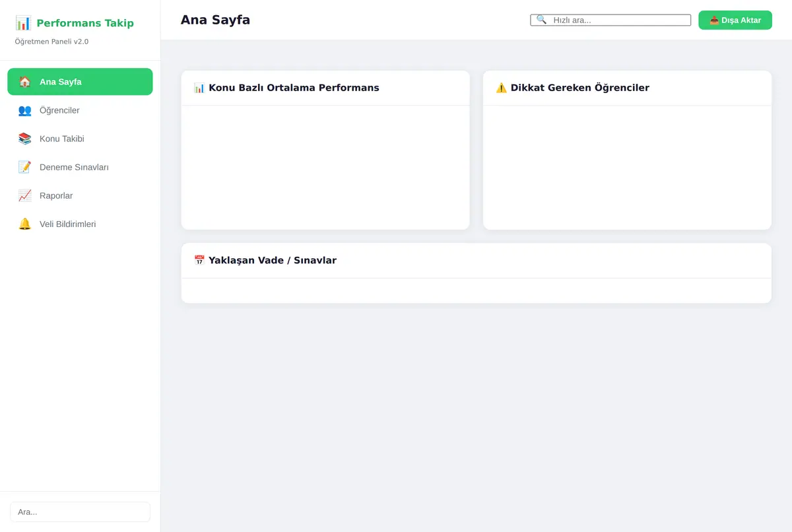Open the Raporlar page
Viewport: 792px width, 532px height.
pyautogui.click(x=80, y=195)
